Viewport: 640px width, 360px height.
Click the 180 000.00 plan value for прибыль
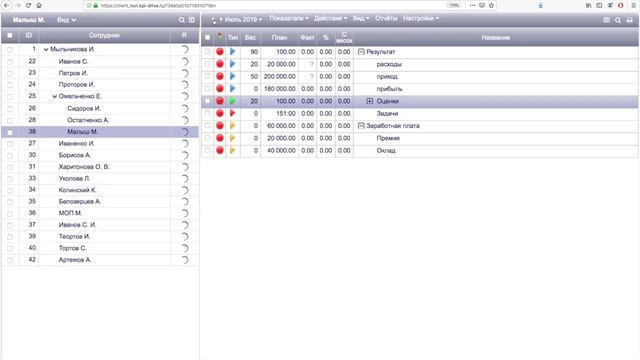point(280,89)
